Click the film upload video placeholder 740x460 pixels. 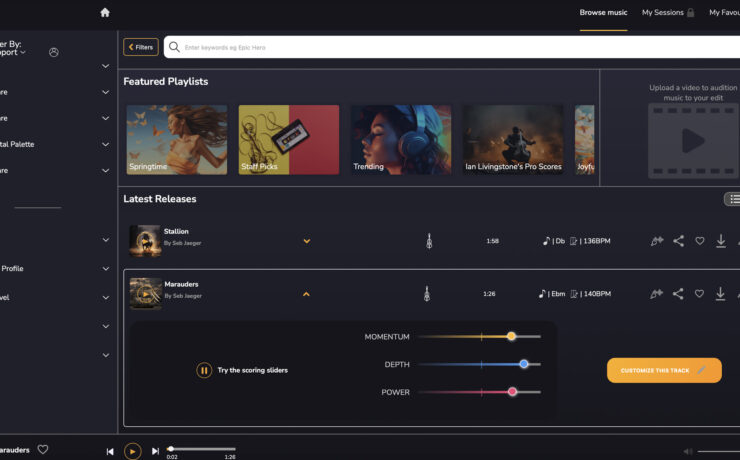pos(693,141)
